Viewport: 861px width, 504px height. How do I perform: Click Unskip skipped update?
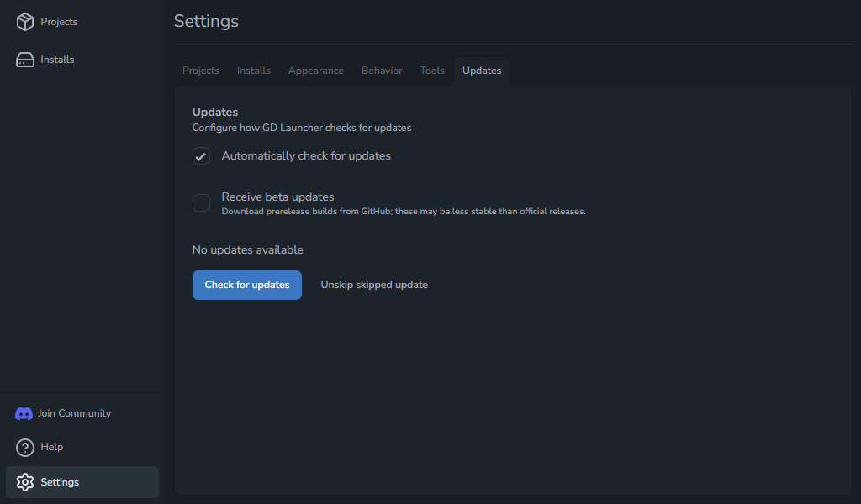pos(374,285)
